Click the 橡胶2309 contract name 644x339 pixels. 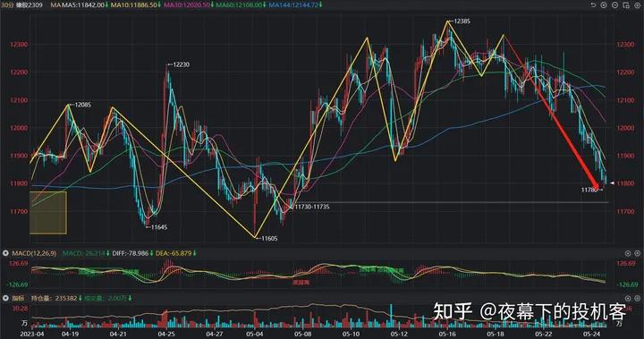[x=29, y=5]
